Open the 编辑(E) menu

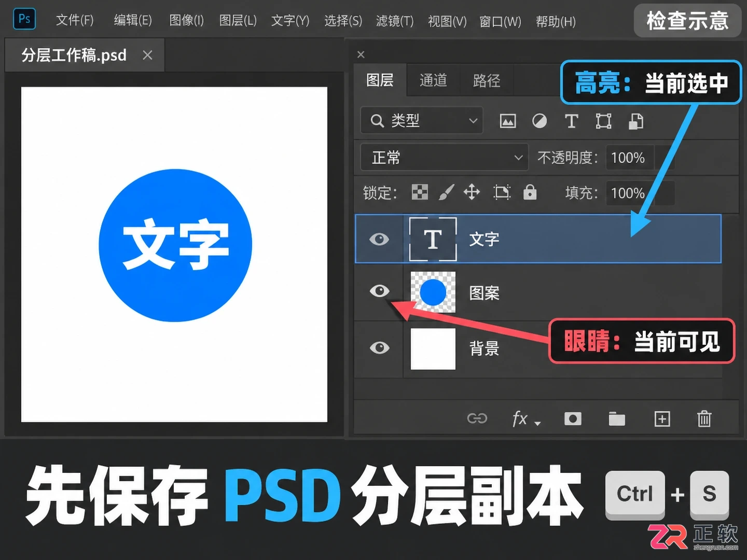click(x=133, y=20)
